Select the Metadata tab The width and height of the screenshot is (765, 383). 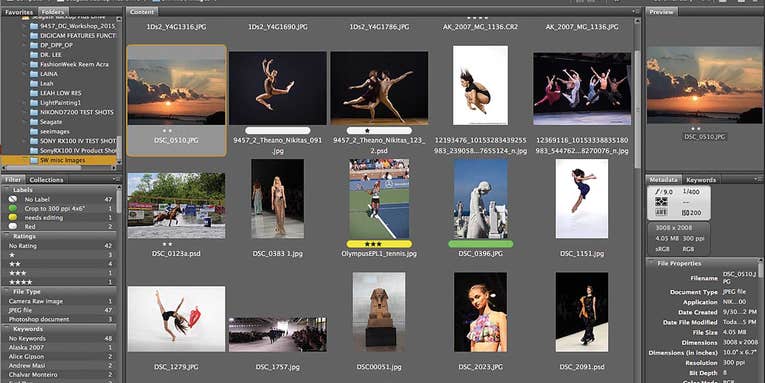664,180
